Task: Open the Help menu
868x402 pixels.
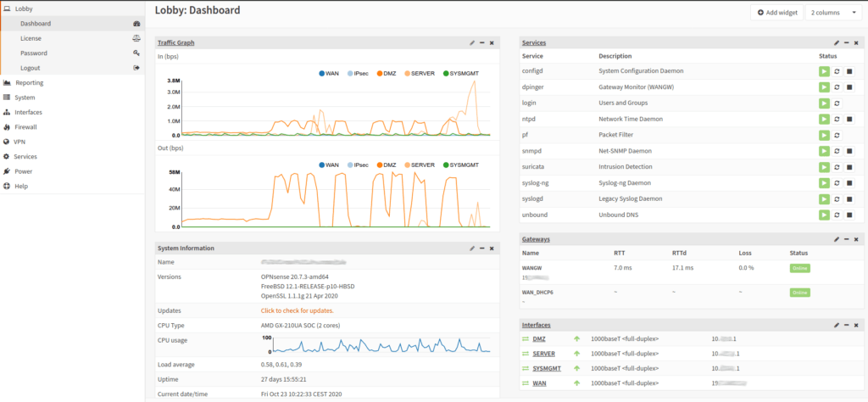Action: (72, 186)
